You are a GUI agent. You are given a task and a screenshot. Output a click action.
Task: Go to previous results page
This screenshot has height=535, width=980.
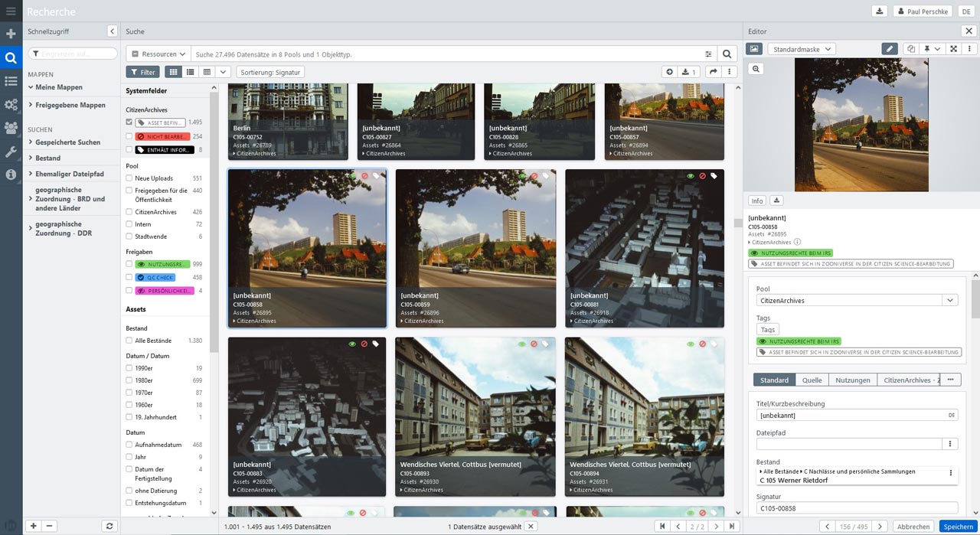[677, 527]
